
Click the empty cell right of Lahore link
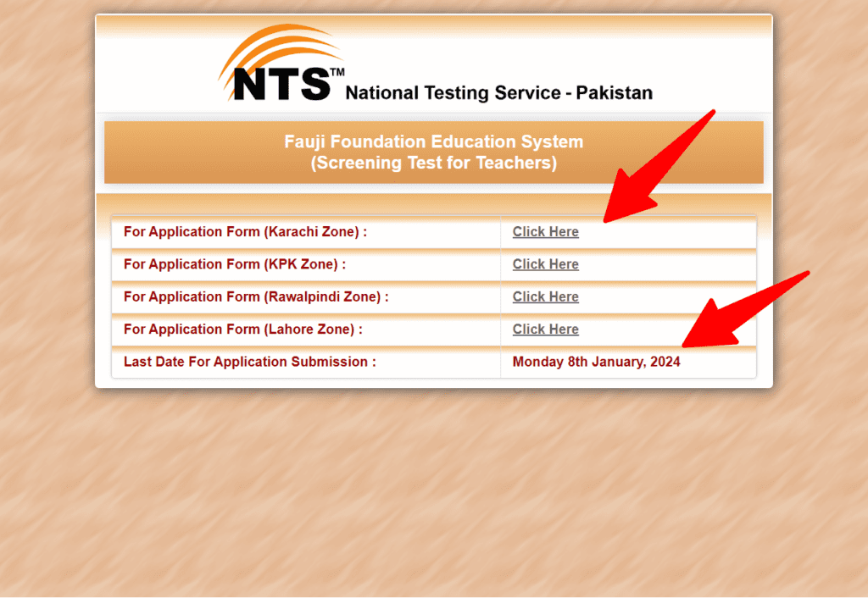667,329
